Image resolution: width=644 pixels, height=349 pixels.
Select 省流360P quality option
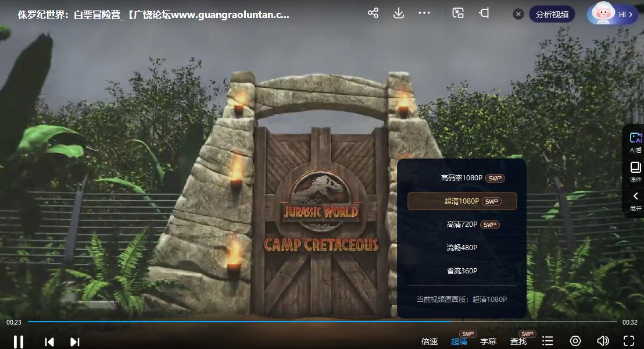(x=462, y=271)
